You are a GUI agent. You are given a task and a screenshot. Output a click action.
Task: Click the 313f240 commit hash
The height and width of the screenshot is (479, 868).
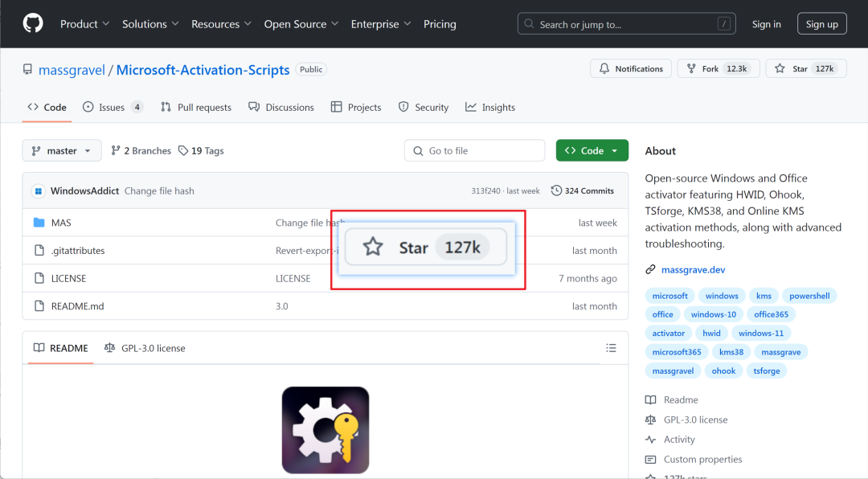[x=485, y=191]
